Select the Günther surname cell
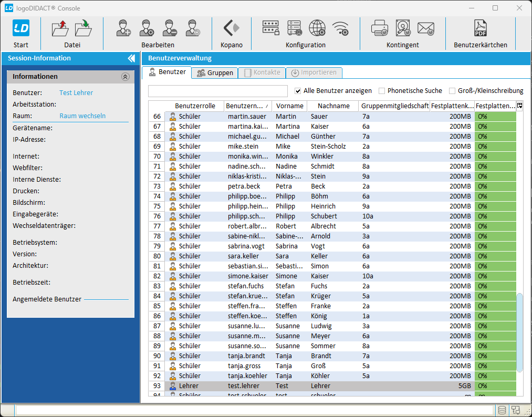Viewport: 532px width, 417px height. coord(333,137)
